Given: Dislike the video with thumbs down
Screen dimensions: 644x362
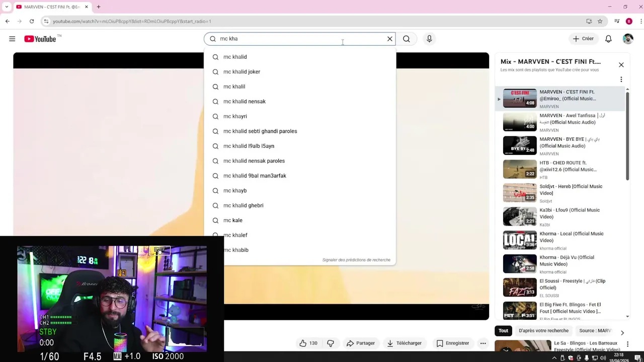Looking at the screenshot, I should coord(331,343).
